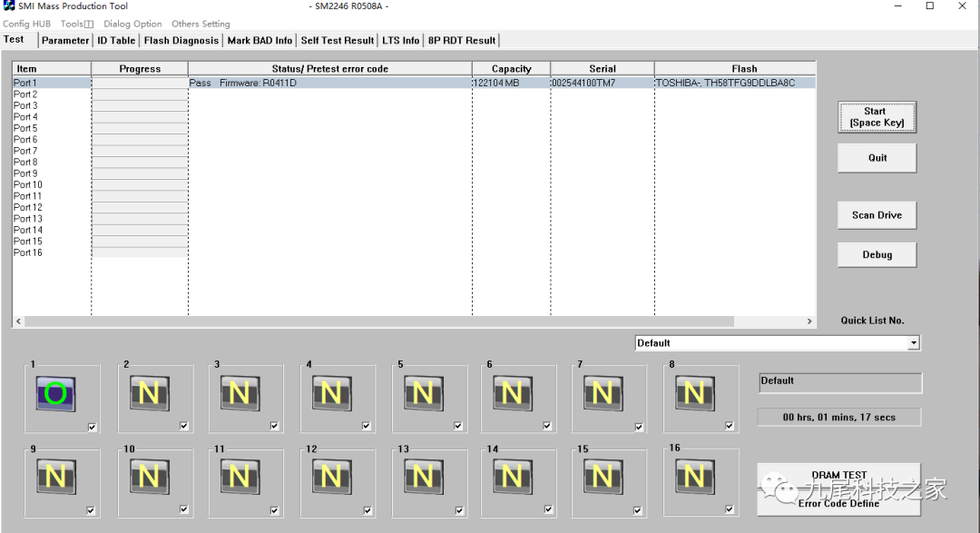Image resolution: width=980 pixels, height=533 pixels.
Task: Select the port 5 N status icon
Action: [x=423, y=393]
